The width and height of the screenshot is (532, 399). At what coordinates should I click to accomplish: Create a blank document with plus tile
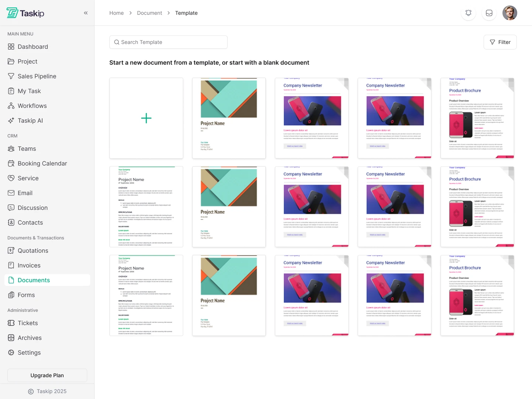(146, 118)
